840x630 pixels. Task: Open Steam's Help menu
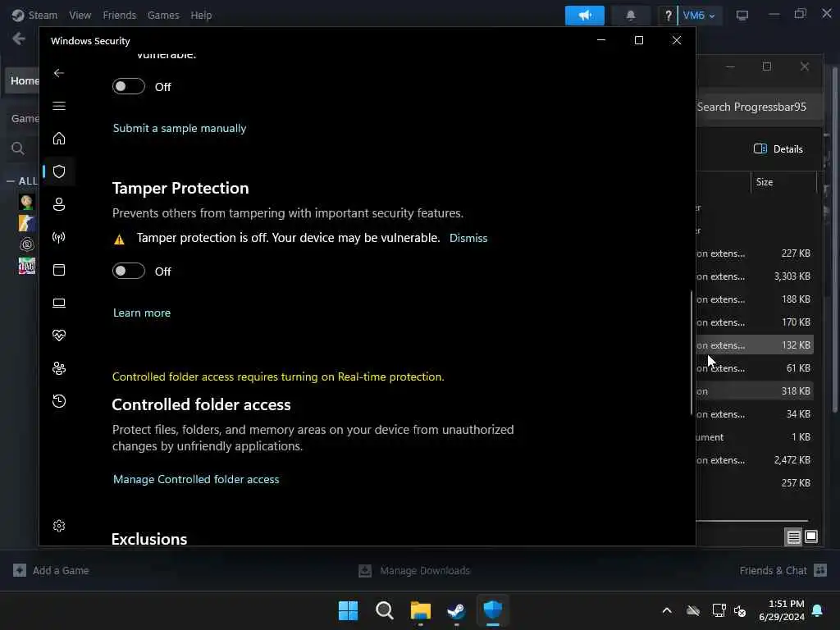coord(202,15)
